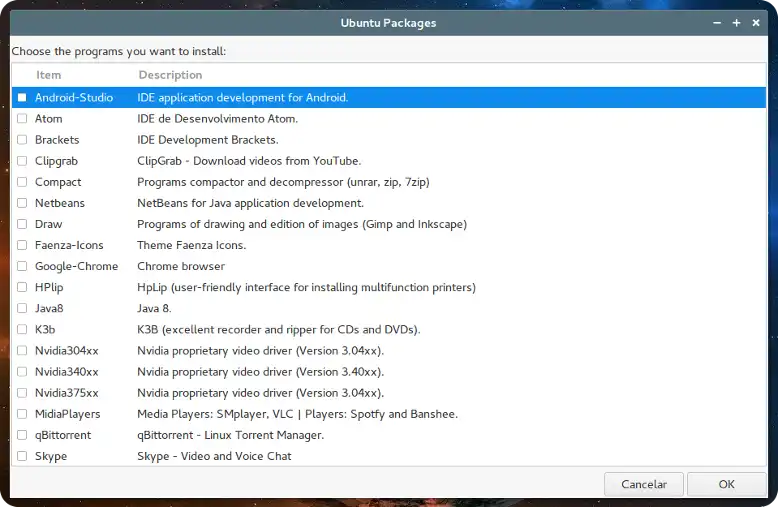Select the 'Google-Chrome' item name
This screenshot has height=507, width=778.
76,266
